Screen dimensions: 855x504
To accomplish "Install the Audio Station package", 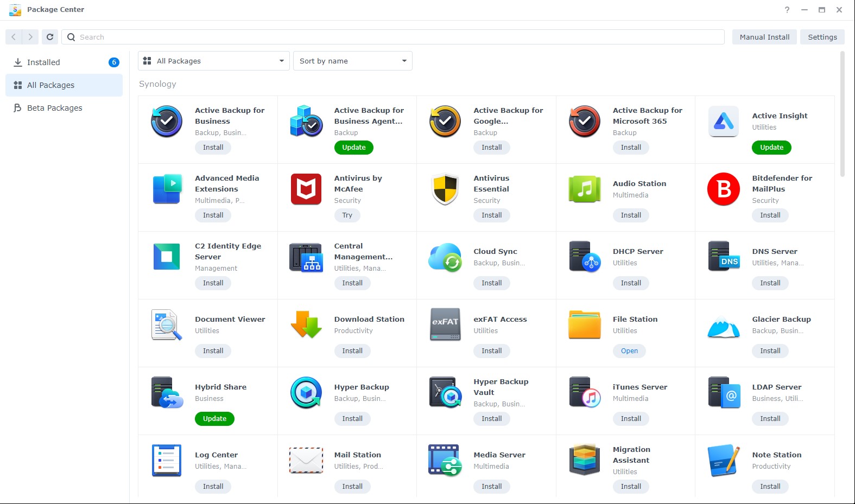I will tap(631, 215).
